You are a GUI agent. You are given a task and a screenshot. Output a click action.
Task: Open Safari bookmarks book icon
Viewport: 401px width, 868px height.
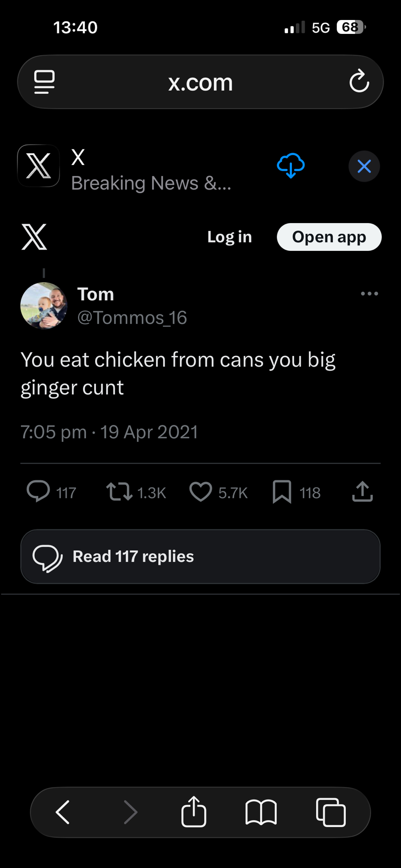point(261,812)
